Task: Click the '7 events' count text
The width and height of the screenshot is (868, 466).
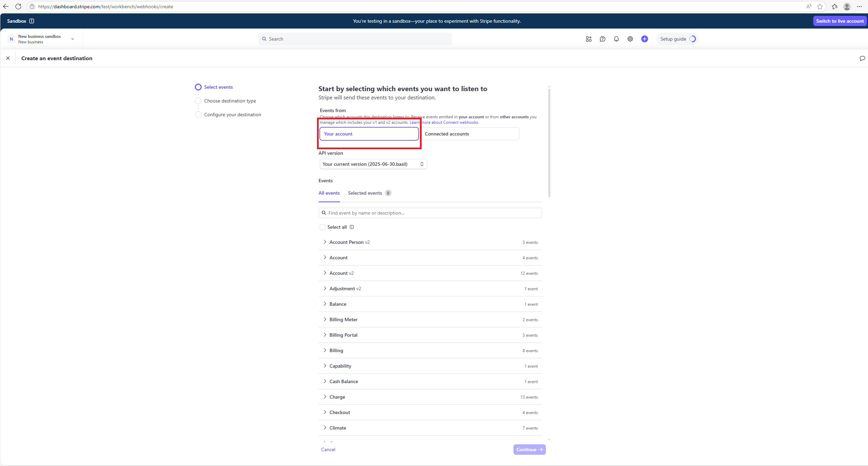Action: (530, 428)
